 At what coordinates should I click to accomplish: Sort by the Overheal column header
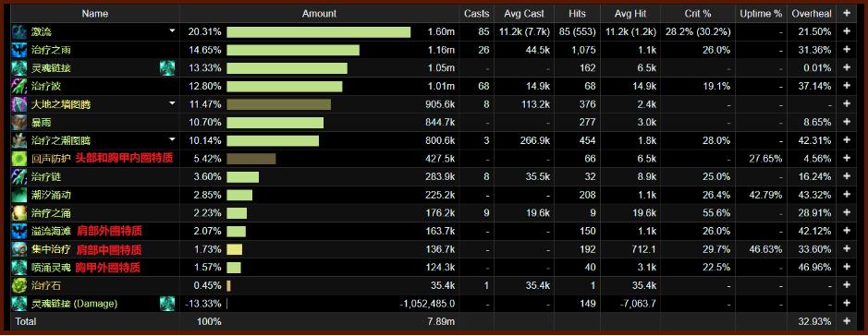(x=811, y=13)
